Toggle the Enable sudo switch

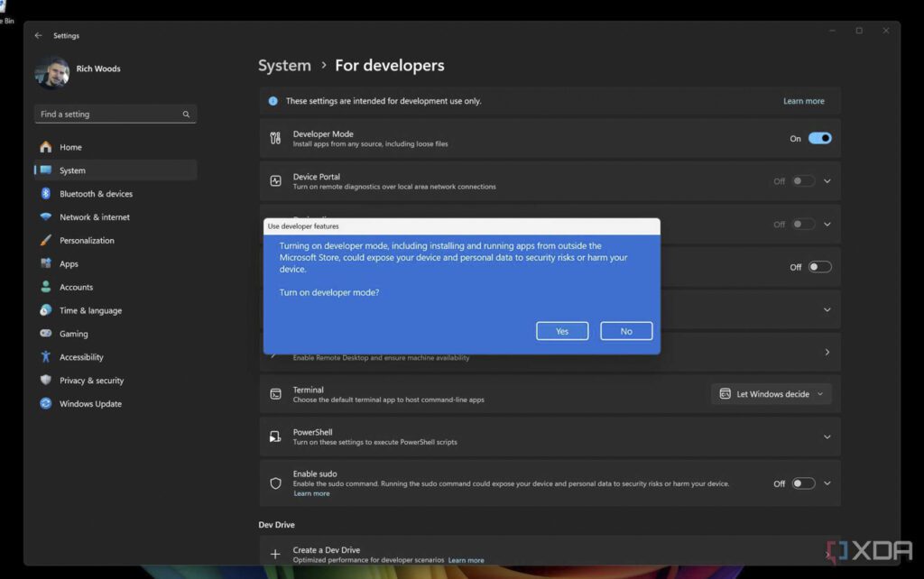click(803, 483)
